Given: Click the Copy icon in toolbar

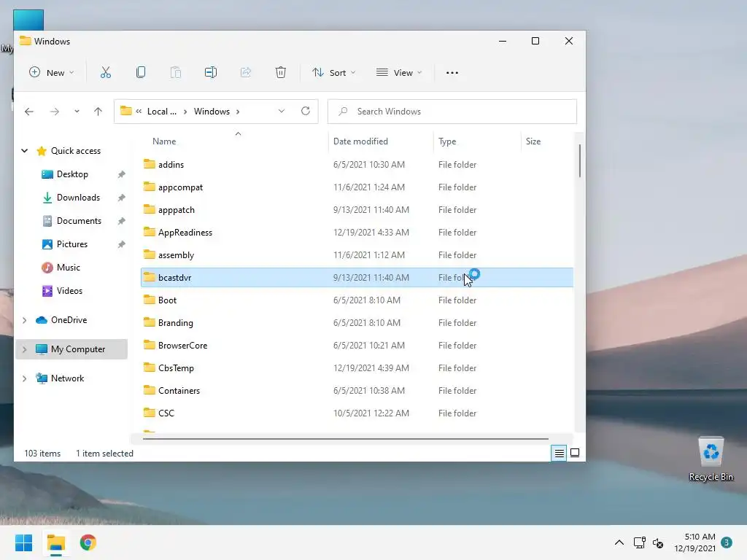Looking at the screenshot, I should (x=141, y=72).
